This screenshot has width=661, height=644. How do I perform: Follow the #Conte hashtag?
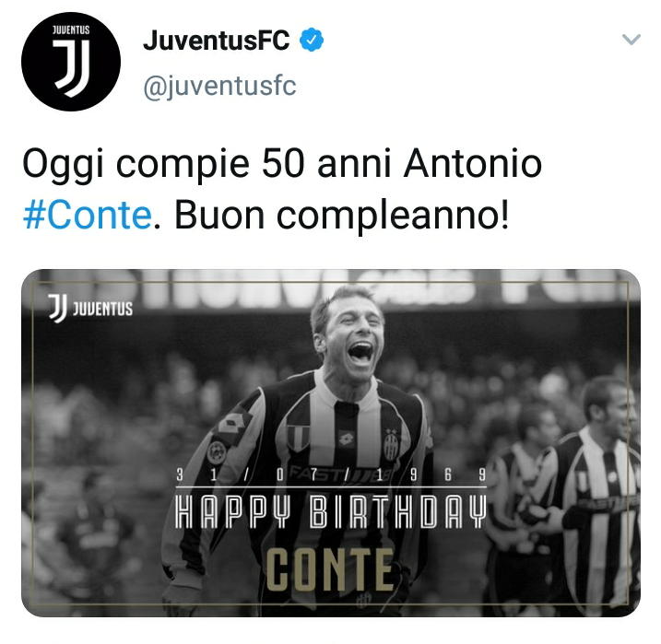tap(87, 215)
